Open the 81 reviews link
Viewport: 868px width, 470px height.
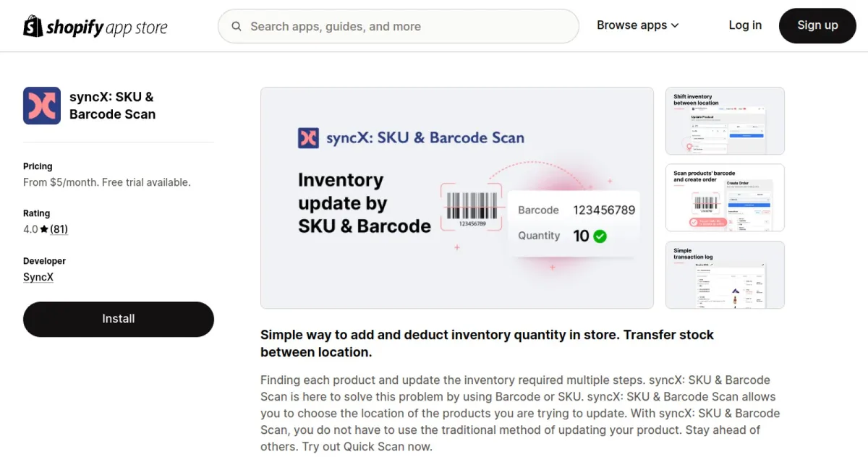coord(58,228)
